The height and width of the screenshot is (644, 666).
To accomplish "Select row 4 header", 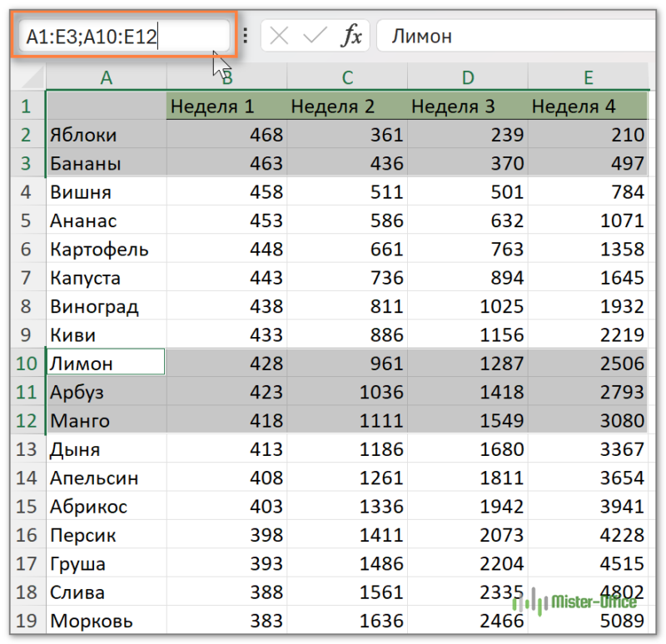I will click(x=25, y=192).
